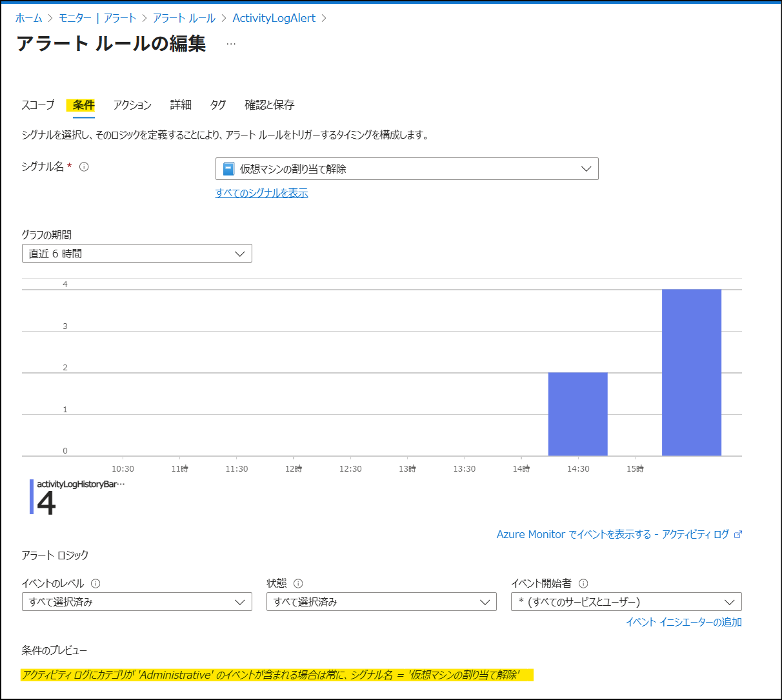782x700 pixels.
Task: Expand the 状態 dropdown
Action: [x=381, y=601]
